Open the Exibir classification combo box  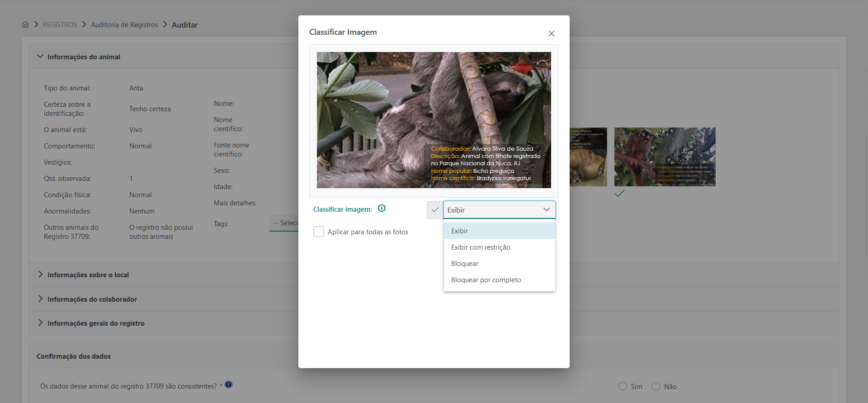click(499, 210)
